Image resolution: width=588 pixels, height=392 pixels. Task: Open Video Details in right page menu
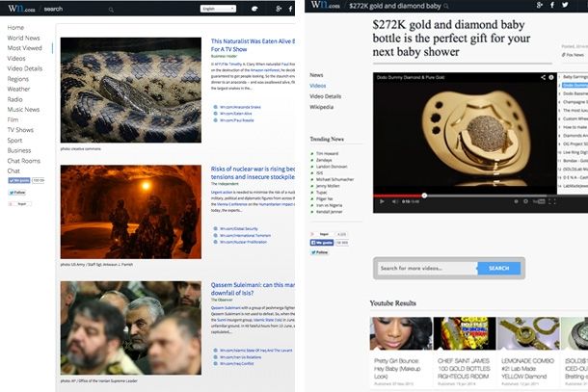325,96
